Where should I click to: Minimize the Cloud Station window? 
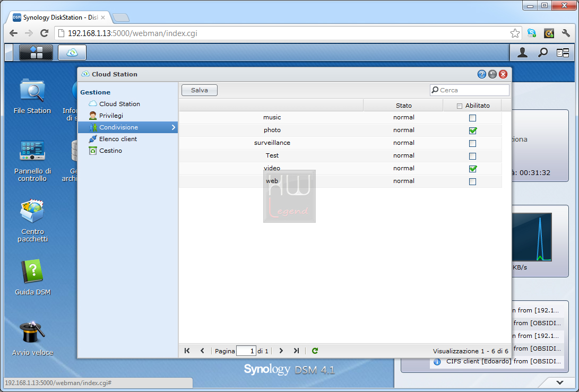[492, 74]
